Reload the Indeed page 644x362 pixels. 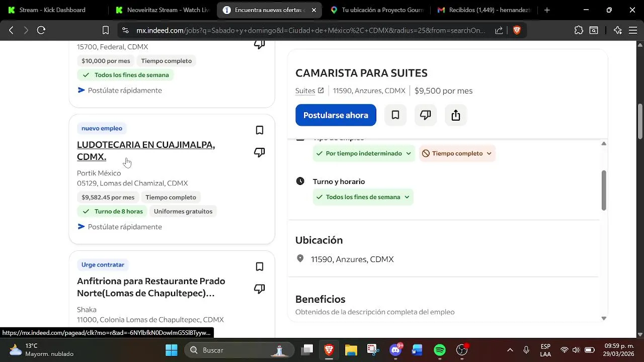coord(41,30)
